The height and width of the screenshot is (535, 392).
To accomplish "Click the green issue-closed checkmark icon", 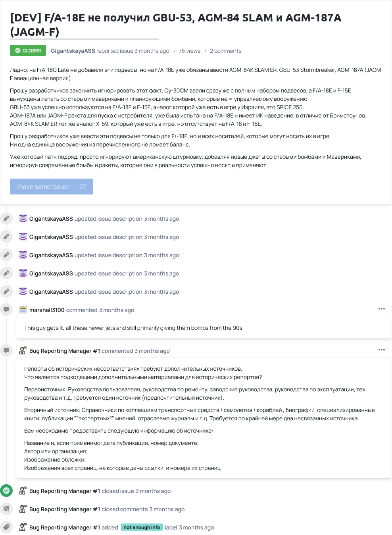I will pyautogui.click(x=6, y=491).
